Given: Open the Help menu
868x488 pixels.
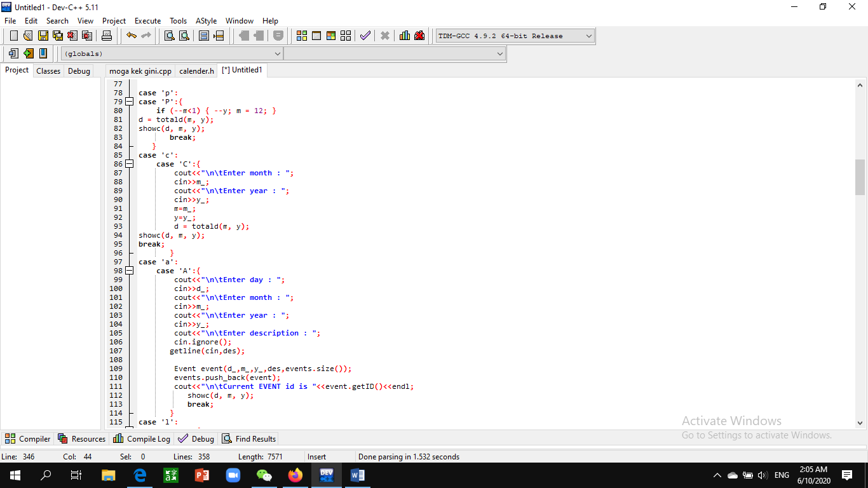Looking at the screenshot, I should click(271, 21).
